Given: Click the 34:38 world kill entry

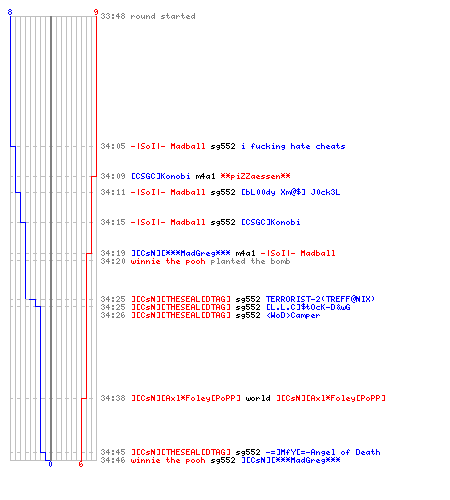Looking at the screenshot, I should [243, 398].
